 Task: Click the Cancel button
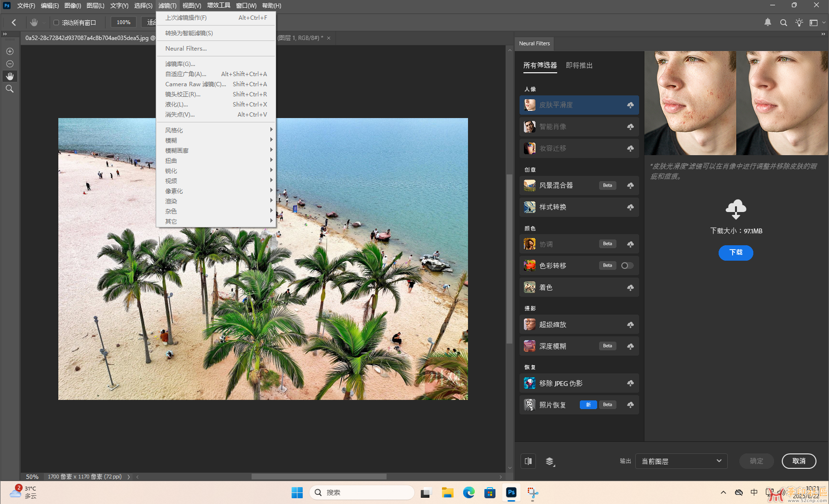tap(799, 461)
